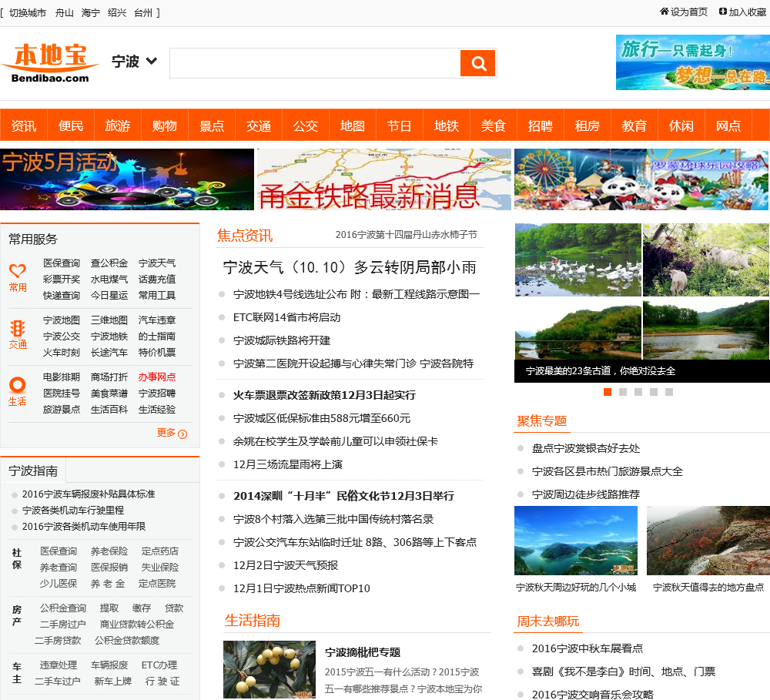
Task: Click the 切换城市 link
Action: click(x=28, y=13)
